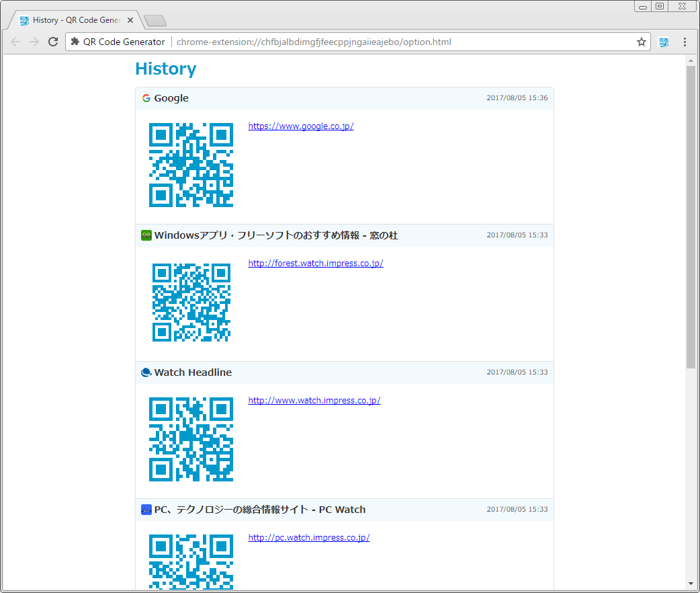Image resolution: width=700 pixels, height=593 pixels.
Task: Click the 2017/08/05 15:36 timestamp
Action: pos(517,98)
